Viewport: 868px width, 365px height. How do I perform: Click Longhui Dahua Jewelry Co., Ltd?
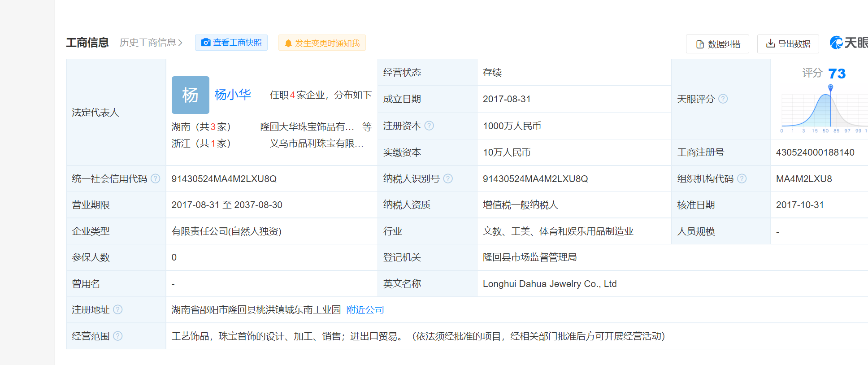click(x=550, y=284)
